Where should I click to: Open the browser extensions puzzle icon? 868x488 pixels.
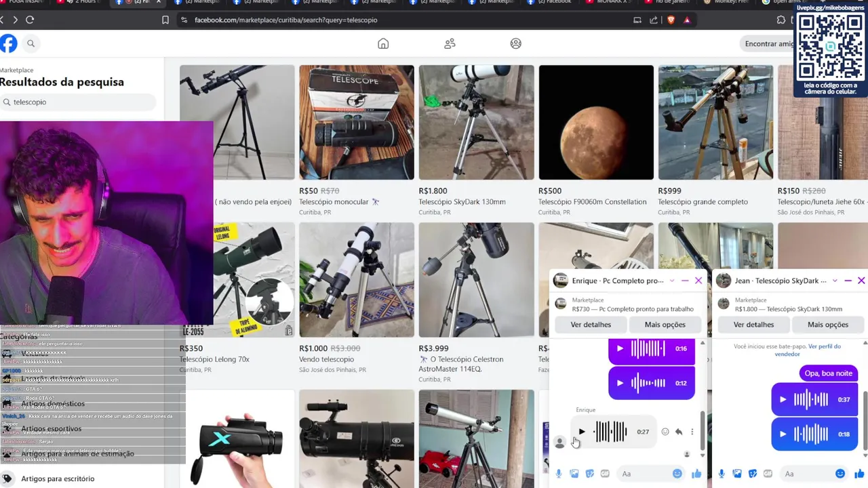(x=781, y=20)
